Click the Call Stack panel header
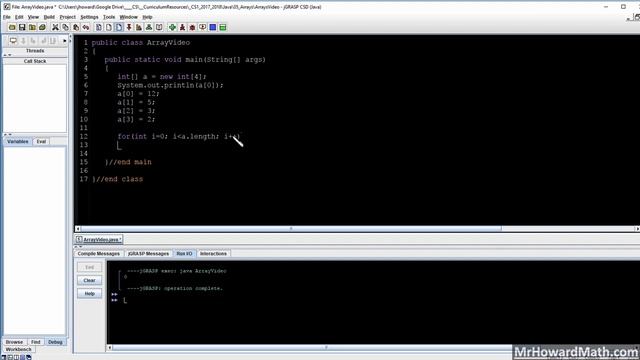640x360 pixels. pos(35,61)
